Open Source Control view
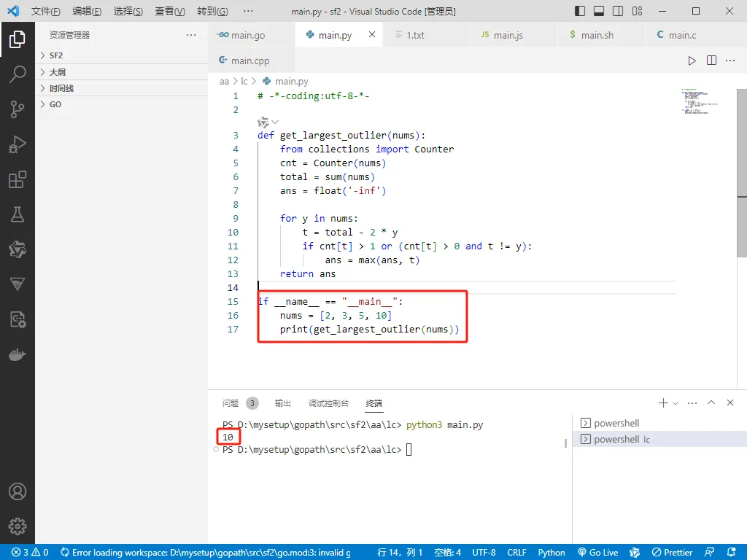747x560 pixels. tap(18, 109)
